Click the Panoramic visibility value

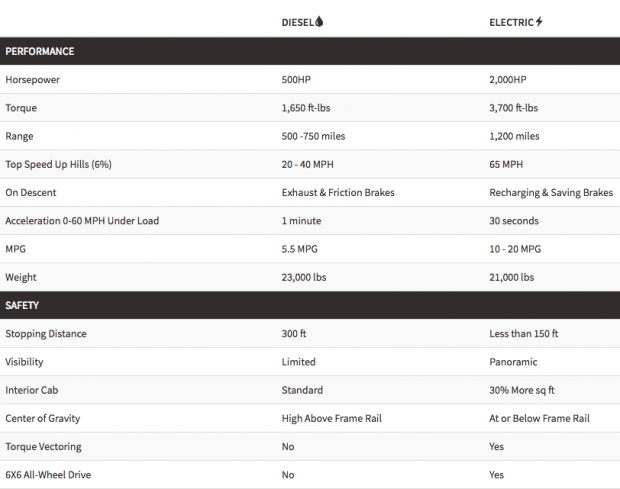pos(513,362)
